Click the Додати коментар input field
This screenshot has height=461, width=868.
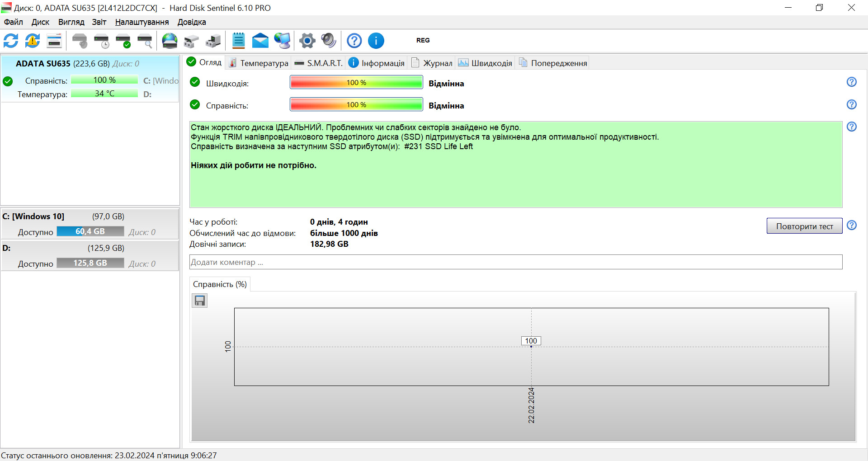tap(515, 262)
